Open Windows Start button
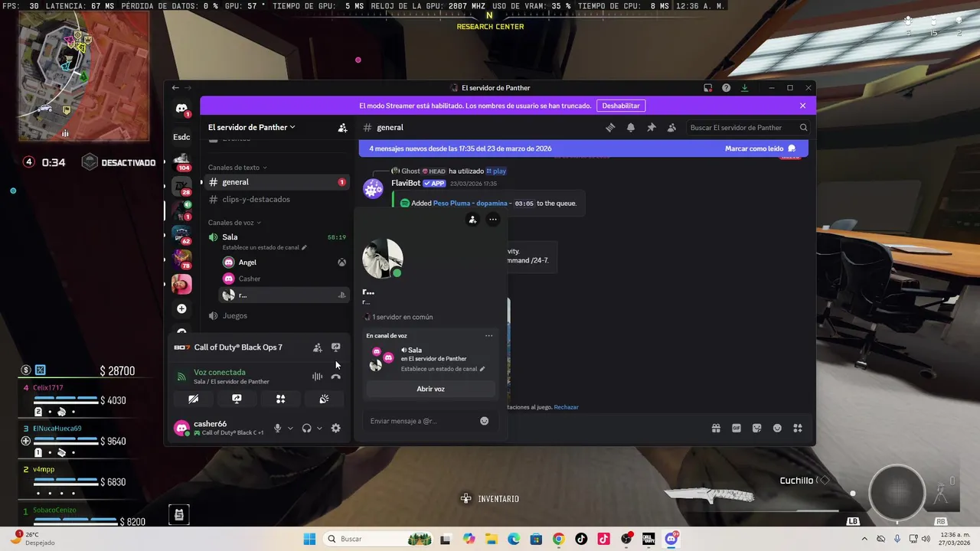The image size is (980, 551). coord(309,539)
